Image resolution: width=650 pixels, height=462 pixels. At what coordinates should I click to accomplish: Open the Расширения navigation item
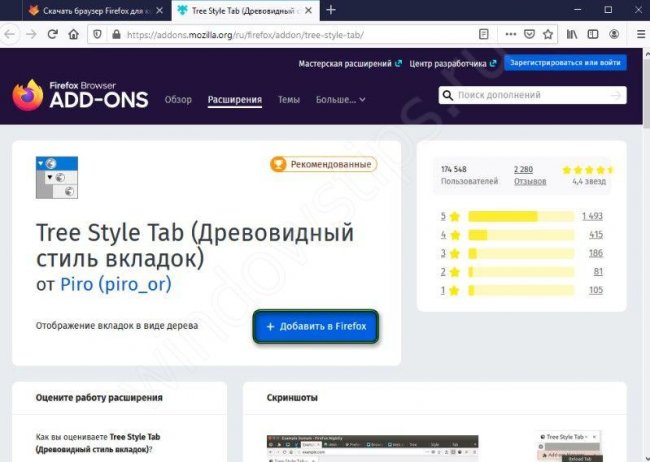click(x=235, y=100)
